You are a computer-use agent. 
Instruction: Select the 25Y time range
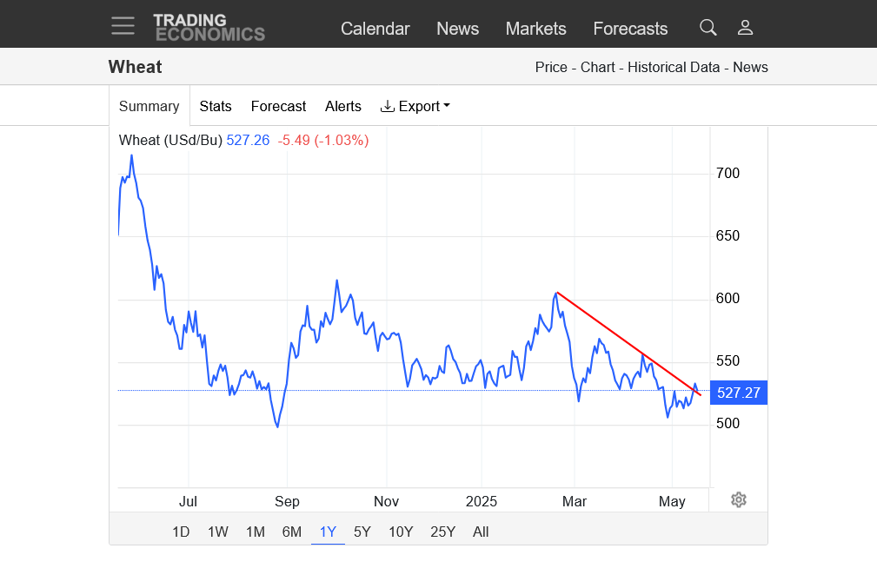click(x=442, y=532)
